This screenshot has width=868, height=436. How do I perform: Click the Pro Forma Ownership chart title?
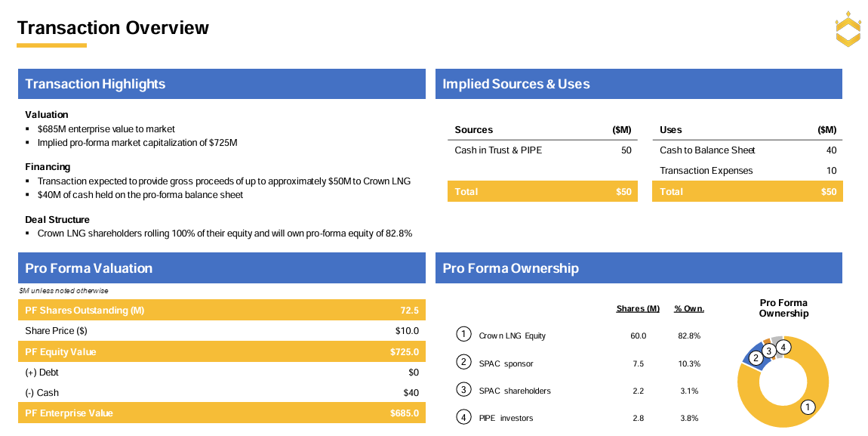point(783,308)
